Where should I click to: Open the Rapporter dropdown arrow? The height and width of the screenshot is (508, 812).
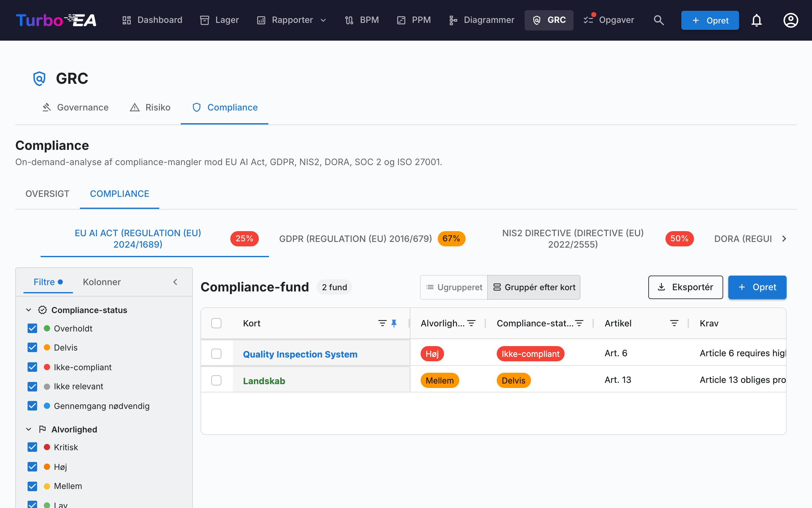coord(323,20)
